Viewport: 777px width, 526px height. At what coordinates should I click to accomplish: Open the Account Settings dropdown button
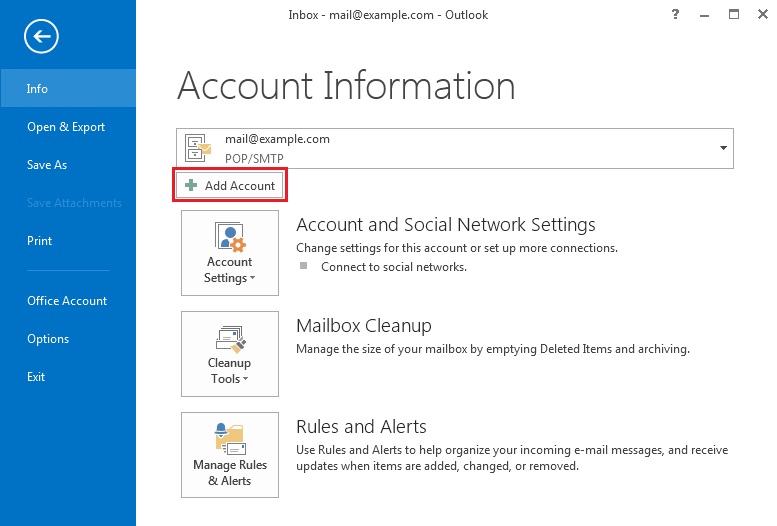click(x=230, y=253)
